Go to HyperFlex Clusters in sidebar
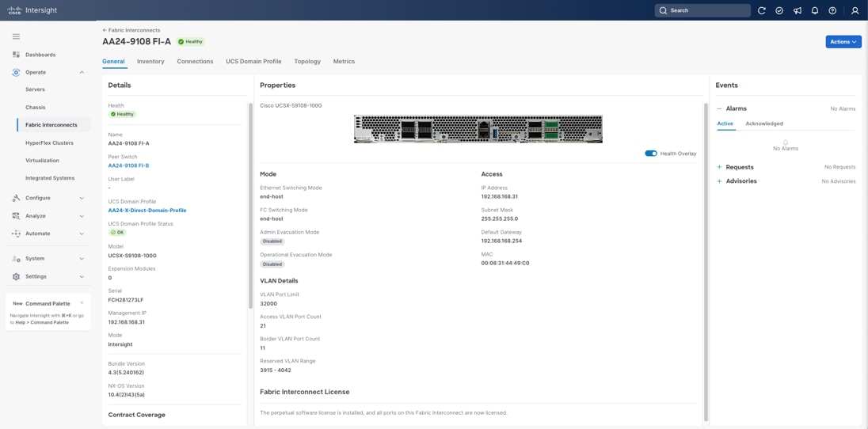 tap(49, 142)
